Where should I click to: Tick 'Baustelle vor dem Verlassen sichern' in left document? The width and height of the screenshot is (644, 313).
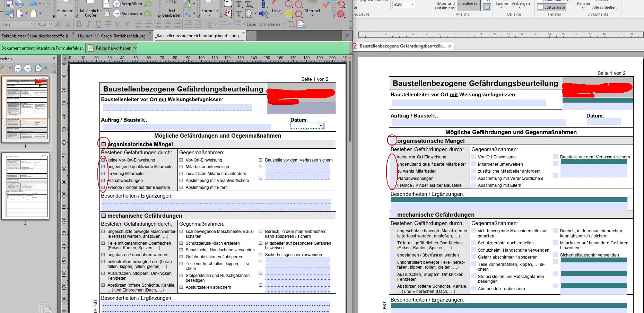(x=261, y=160)
